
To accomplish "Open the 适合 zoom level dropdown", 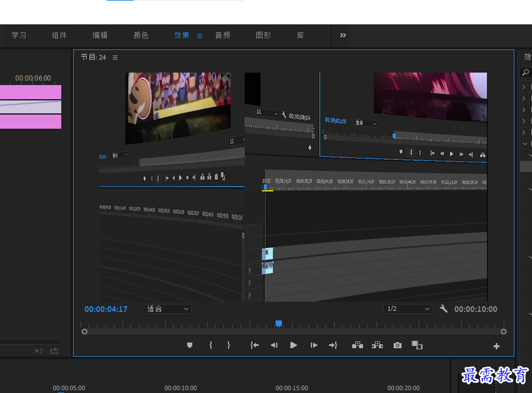I will tap(167, 309).
